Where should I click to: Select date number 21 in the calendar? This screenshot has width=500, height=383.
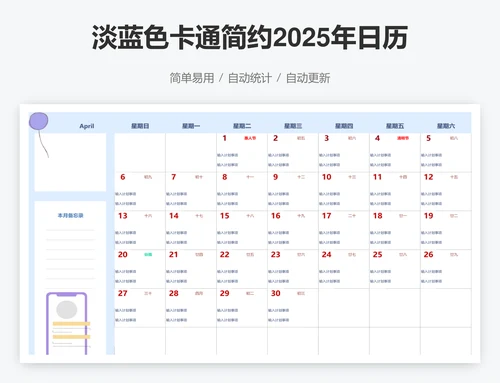(x=174, y=254)
